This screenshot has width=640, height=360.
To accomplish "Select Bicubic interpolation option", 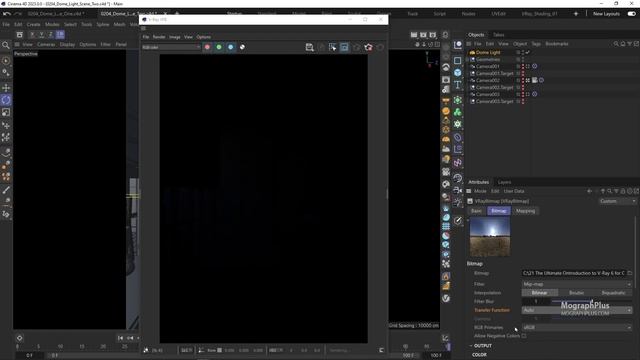I will [x=576, y=293].
